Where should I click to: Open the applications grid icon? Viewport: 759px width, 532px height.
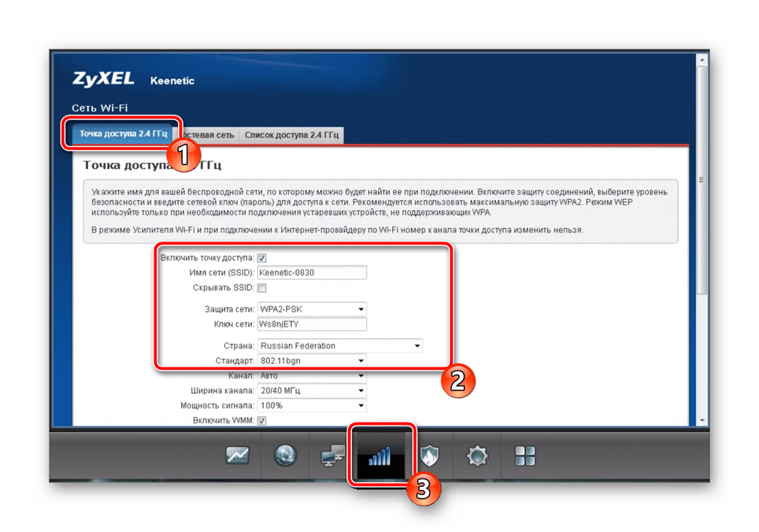(x=525, y=456)
